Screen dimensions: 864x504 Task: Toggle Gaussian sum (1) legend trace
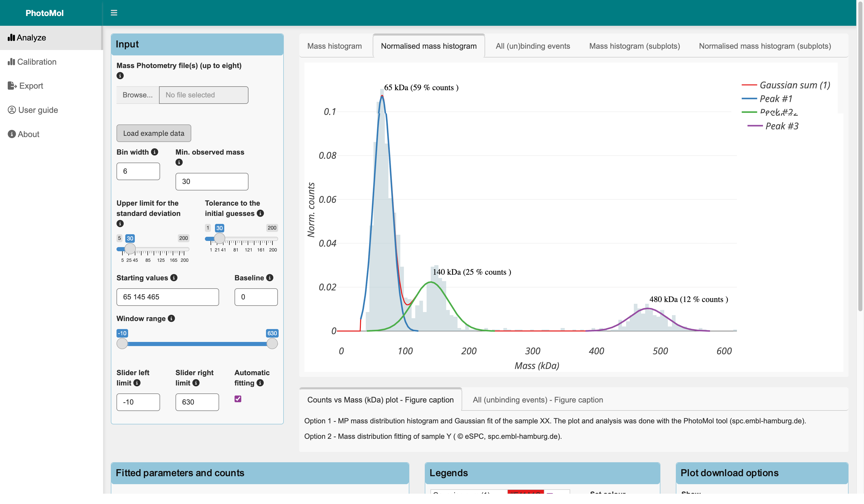pos(786,85)
